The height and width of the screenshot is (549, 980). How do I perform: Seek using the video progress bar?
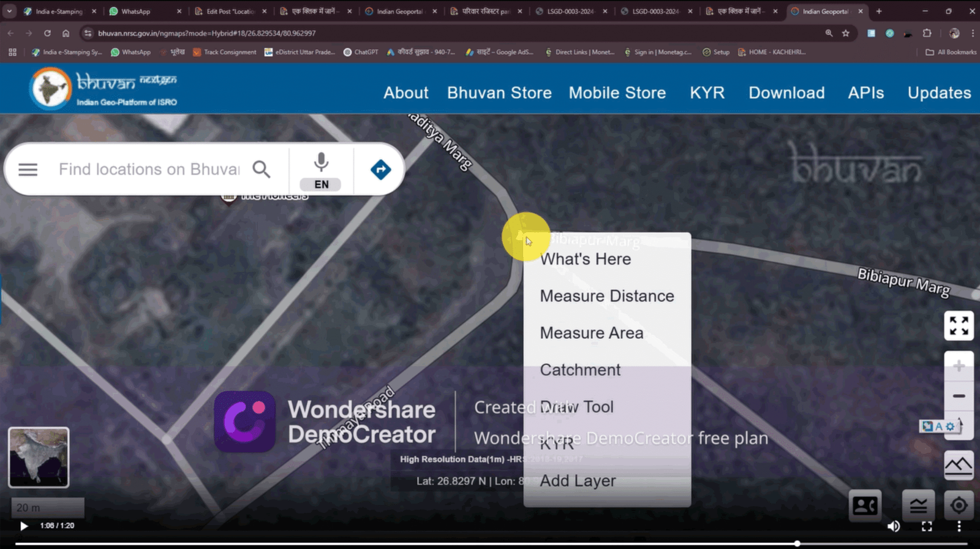[x=490, y=543]
